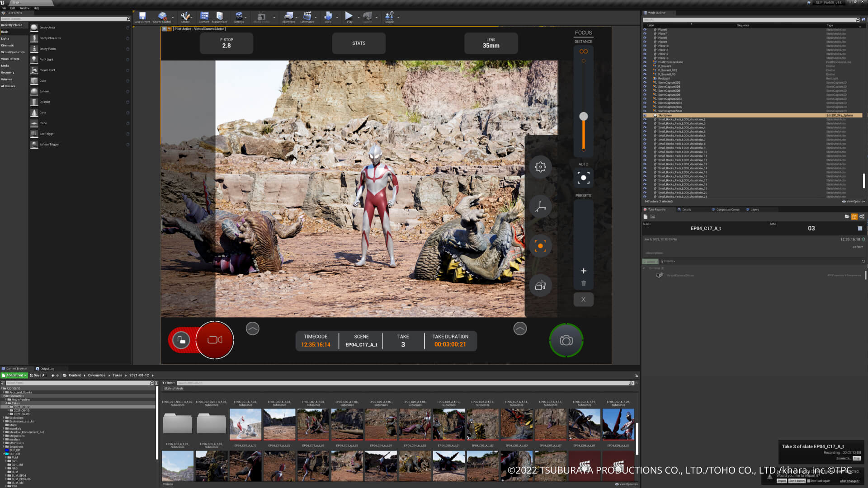Open the 24 fps frame rate dropdown
868x488 pixels.
click(858, 247)
